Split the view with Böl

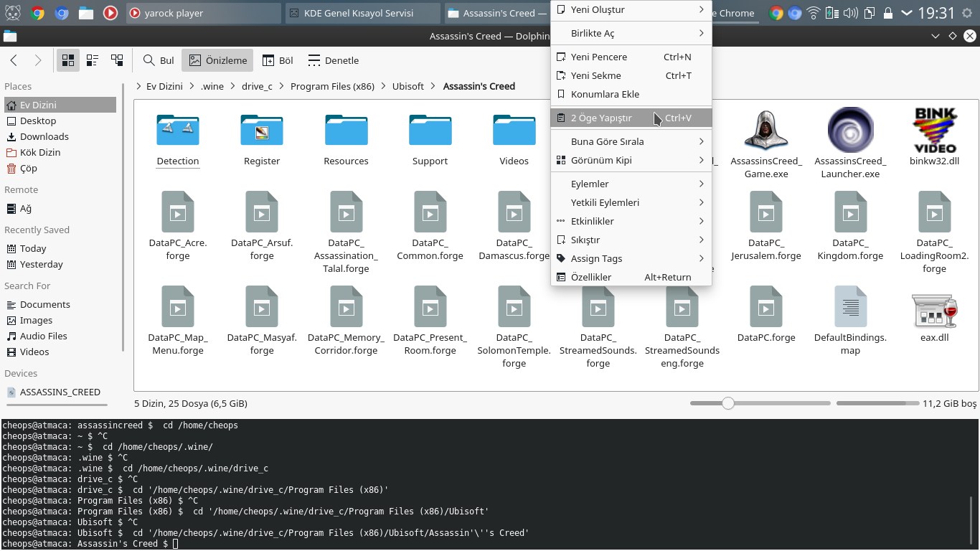point(278,60)
